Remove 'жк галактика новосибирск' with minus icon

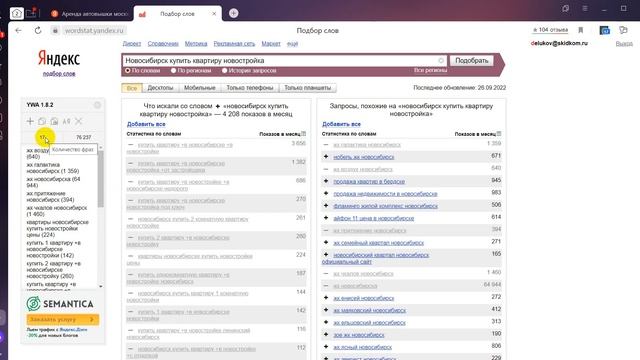tap(326, 144)
